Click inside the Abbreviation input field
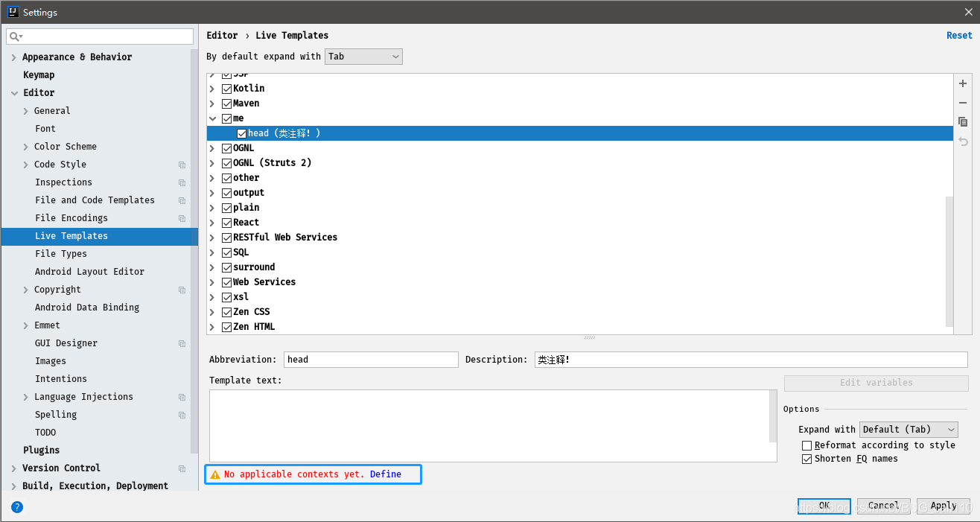The width and height of the screenshot is (980, 522). [x=371, y=359]
